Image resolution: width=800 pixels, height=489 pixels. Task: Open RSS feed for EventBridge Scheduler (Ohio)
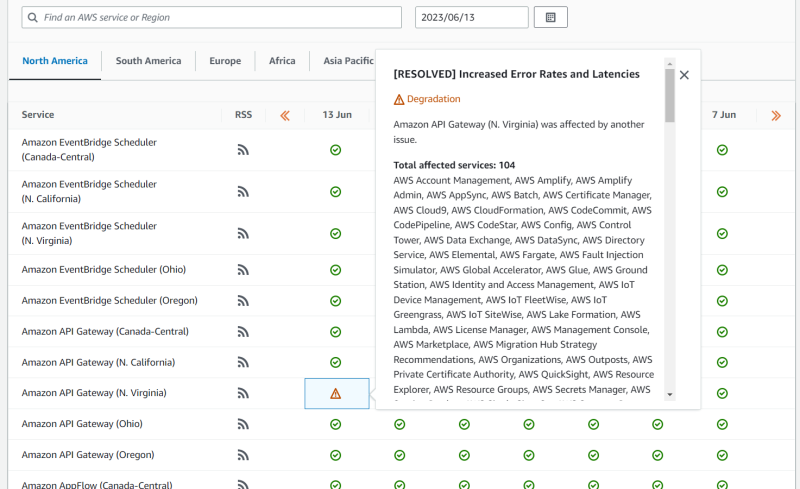click(x=243, y=270)
